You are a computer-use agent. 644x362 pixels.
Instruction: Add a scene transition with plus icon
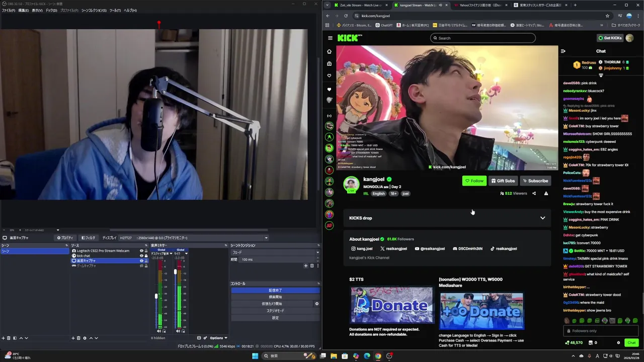[x=305, y=265]
